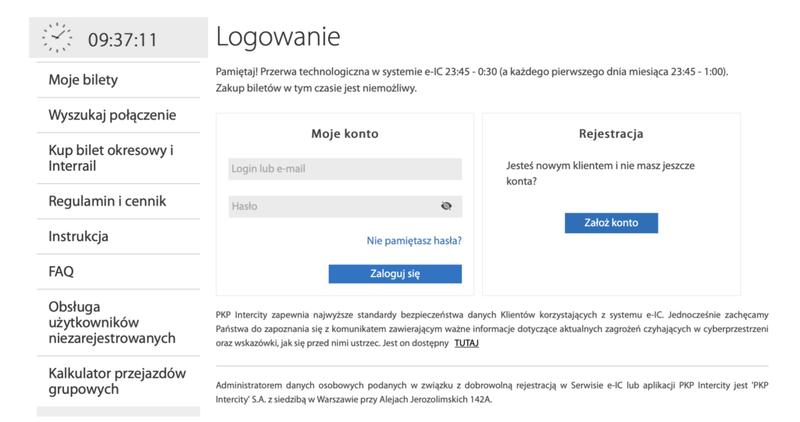The width and height of the screenshot is (800, 422).
Task: Toggle password visibility eye icon
Action: [446, 206]
